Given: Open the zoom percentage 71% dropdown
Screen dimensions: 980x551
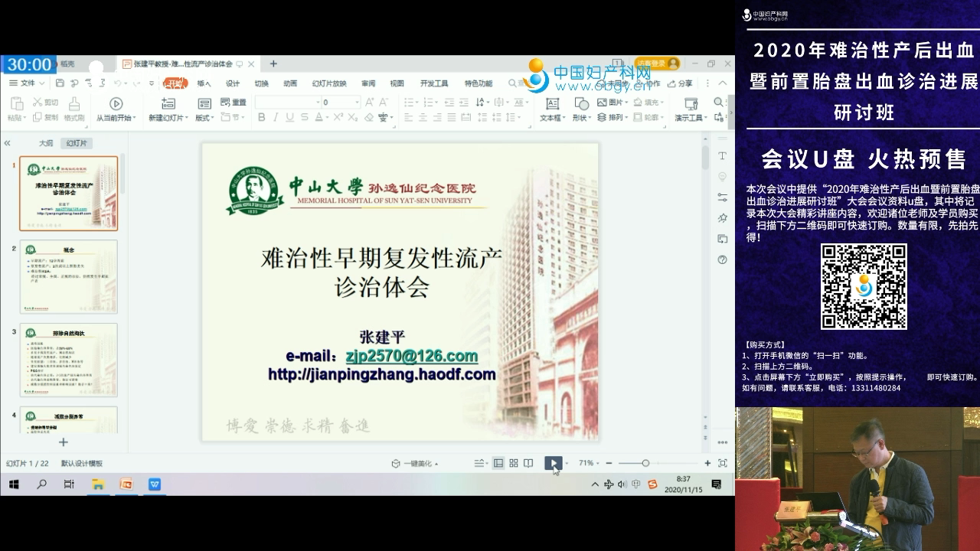Looking at the screenshot, I should pos(588,464).
